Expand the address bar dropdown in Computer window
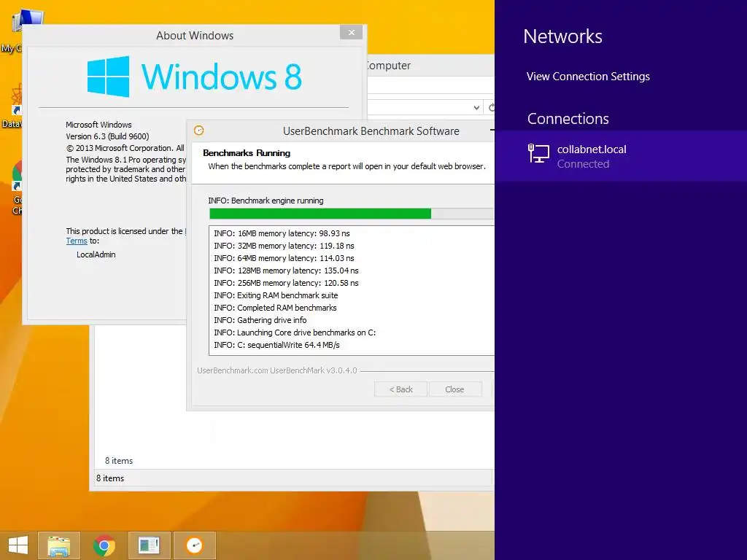 point(476,108)
